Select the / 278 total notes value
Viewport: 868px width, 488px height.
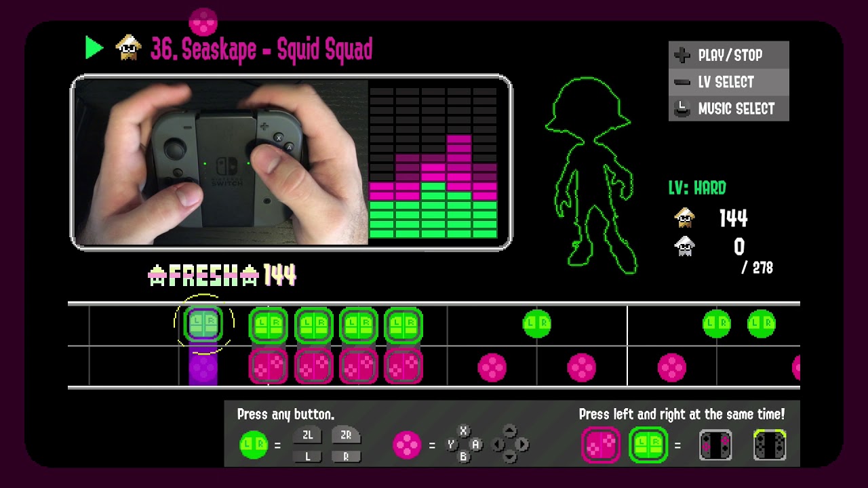tap(757, 268)
